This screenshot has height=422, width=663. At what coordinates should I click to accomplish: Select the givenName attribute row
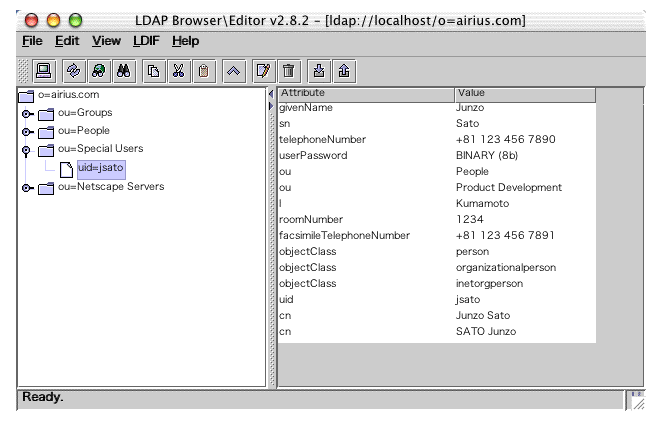437,108
